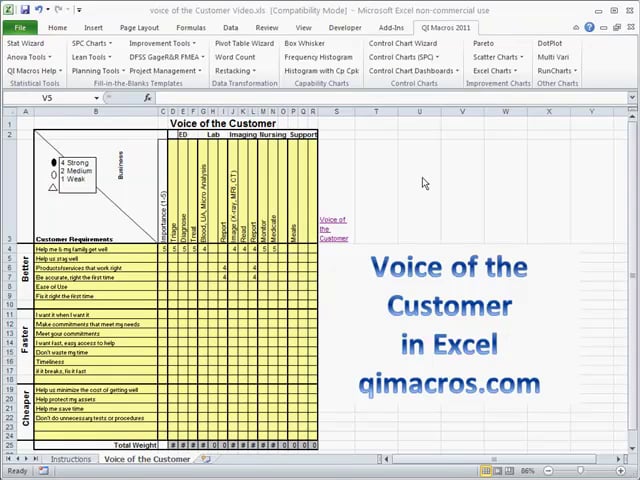Viewport: 640px width, 480px height.
Task: Click the vertical scrollbar on the right
Action: tap(632, 276)
